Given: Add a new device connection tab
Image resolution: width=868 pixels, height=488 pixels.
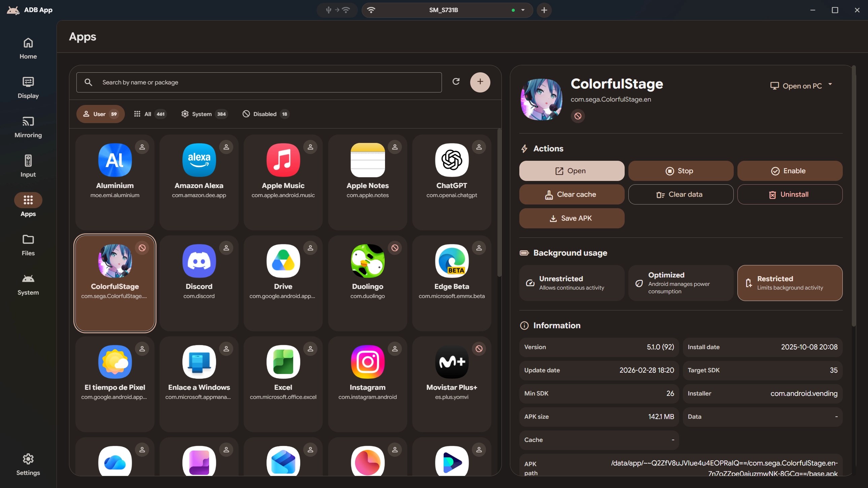Looking at the screenshot, I should point(544,10).
